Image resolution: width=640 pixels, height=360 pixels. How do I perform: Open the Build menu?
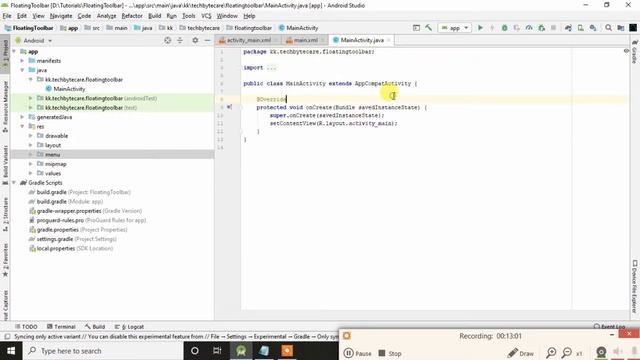click(x=154, y=16)
